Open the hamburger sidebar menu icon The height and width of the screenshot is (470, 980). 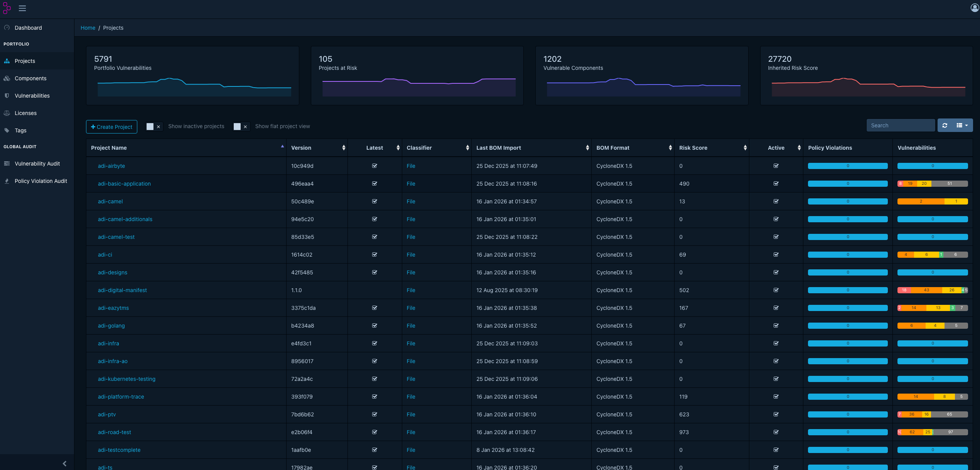(22, 8)
